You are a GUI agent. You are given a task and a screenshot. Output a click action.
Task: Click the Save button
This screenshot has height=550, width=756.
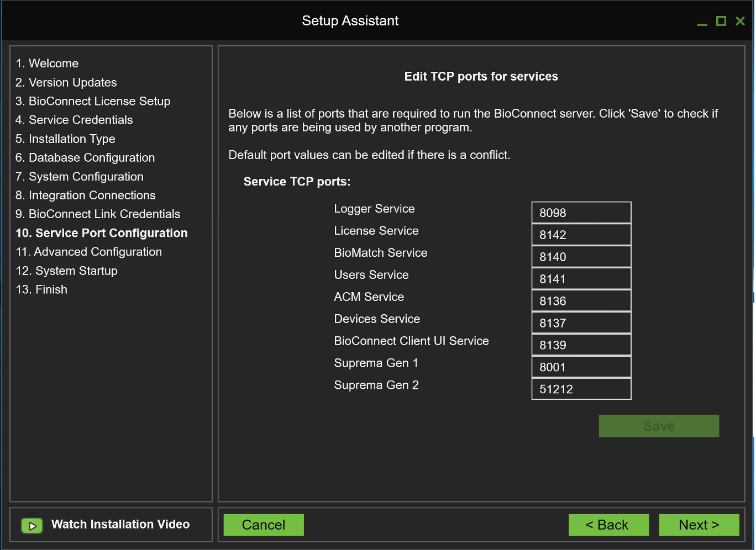point(659,426)
